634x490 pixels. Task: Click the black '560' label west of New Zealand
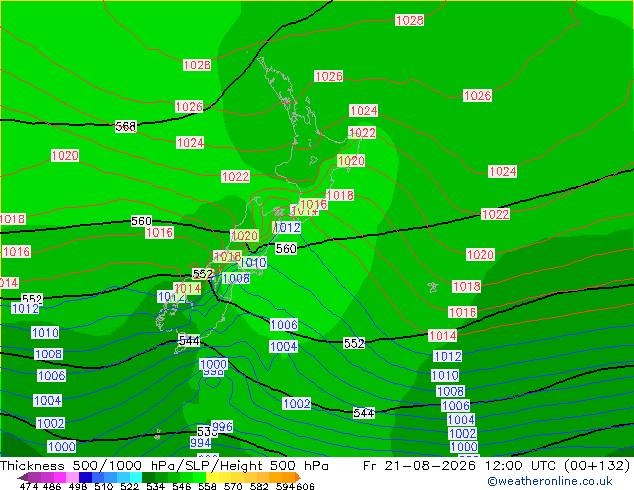(x=141, y=221)
